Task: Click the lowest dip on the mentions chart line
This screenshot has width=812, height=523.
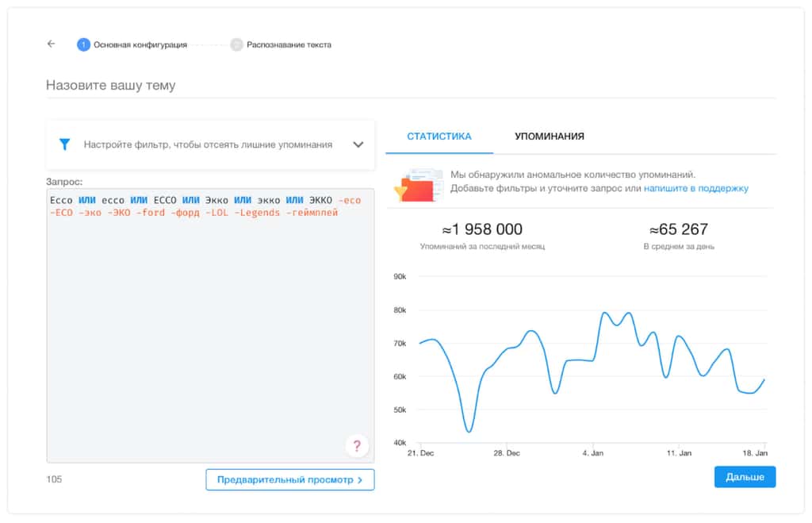Action: tap(469, 431)
